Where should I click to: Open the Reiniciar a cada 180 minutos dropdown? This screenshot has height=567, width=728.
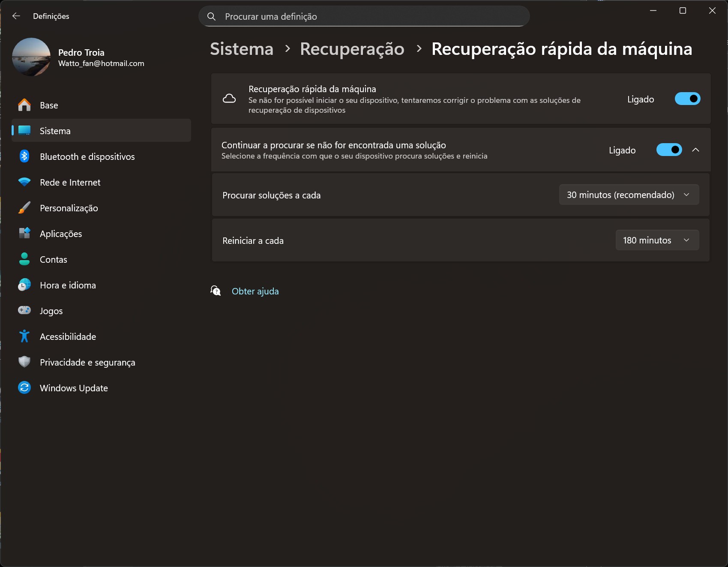click(657, 240)
